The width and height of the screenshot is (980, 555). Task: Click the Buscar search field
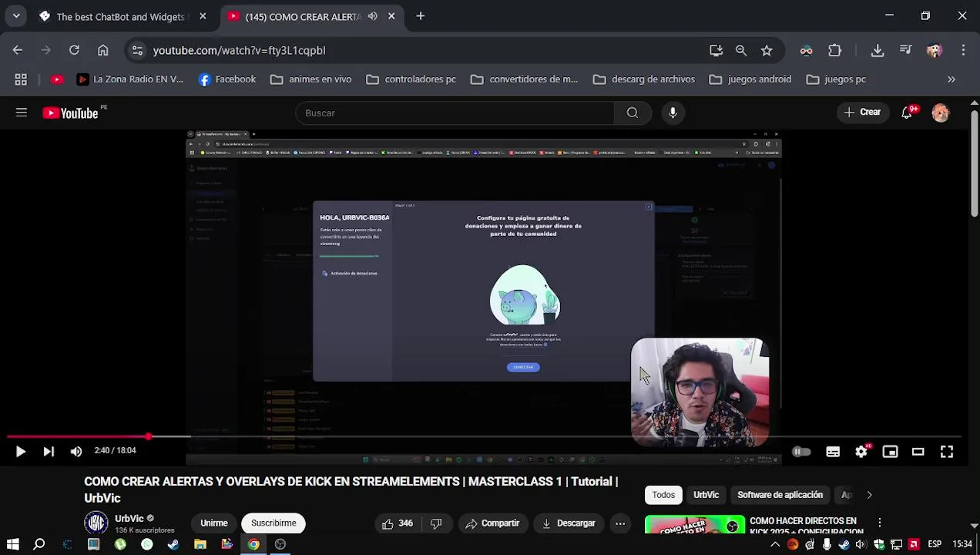[x=455, y=113]
